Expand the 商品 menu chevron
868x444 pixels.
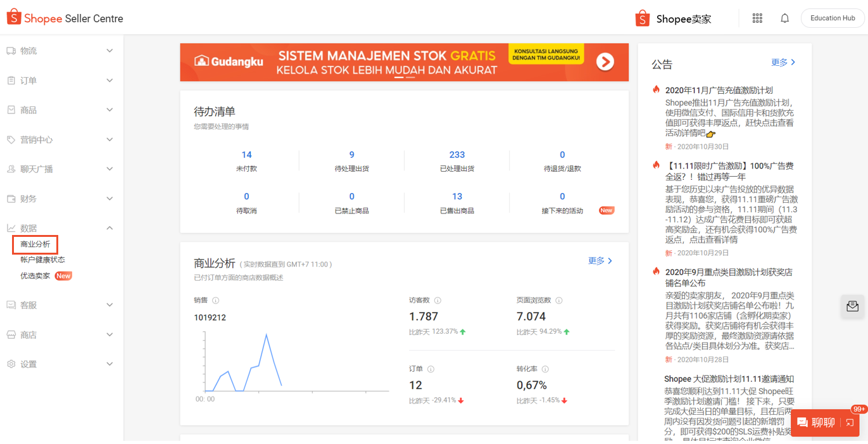click(110, 110)
